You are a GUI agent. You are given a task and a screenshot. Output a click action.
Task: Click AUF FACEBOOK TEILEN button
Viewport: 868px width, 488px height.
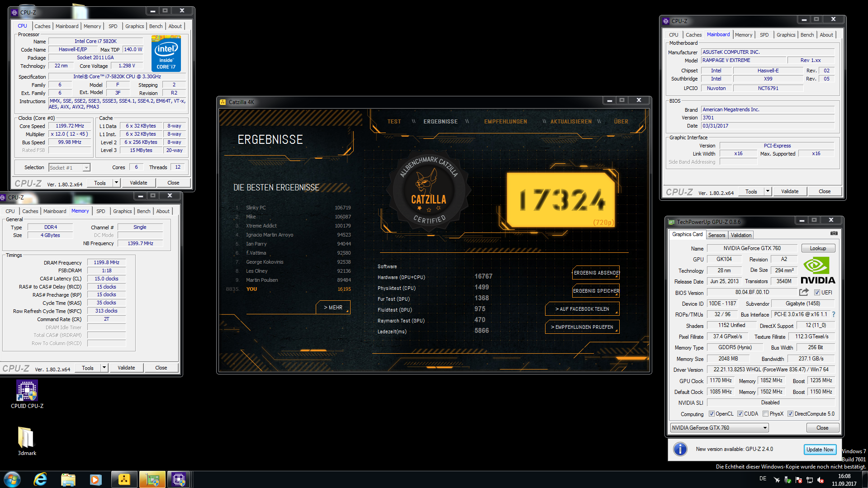pos(582,309)
